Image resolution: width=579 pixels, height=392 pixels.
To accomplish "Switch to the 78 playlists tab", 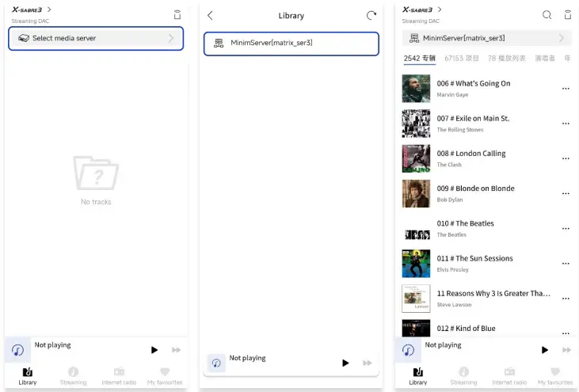I will tap(507, 59).
